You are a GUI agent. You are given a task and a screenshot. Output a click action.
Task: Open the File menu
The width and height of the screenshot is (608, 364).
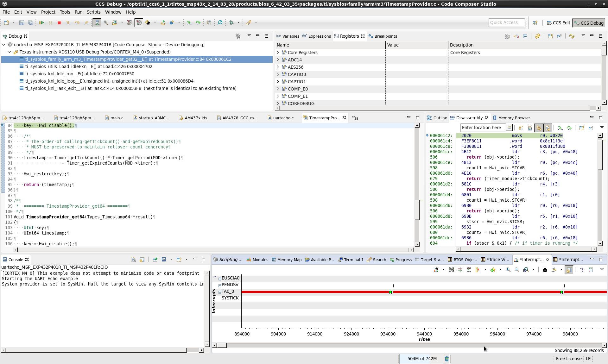[x=6, y=12]
